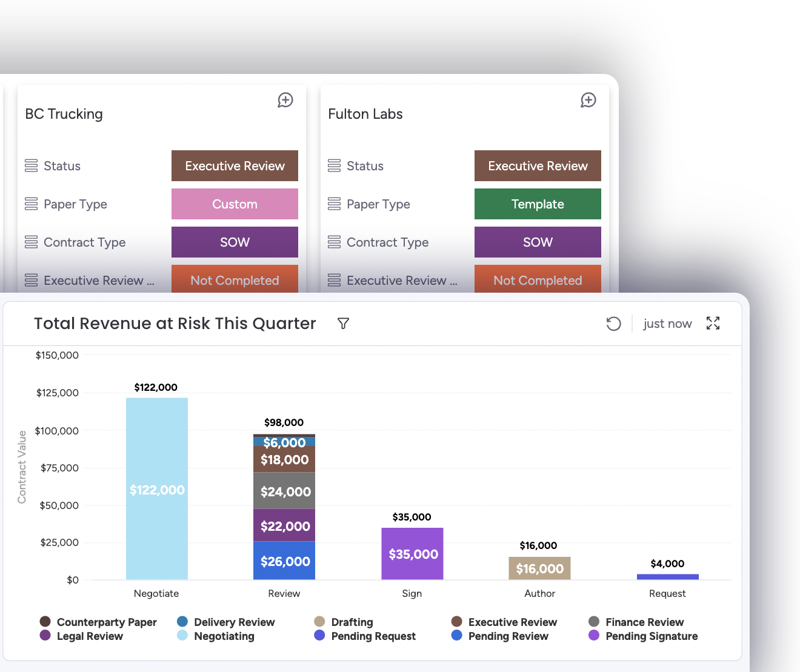Click the Status field icon in Fulton Labs
This screenshot has height=672, width=800.
[x=334, y=166]
